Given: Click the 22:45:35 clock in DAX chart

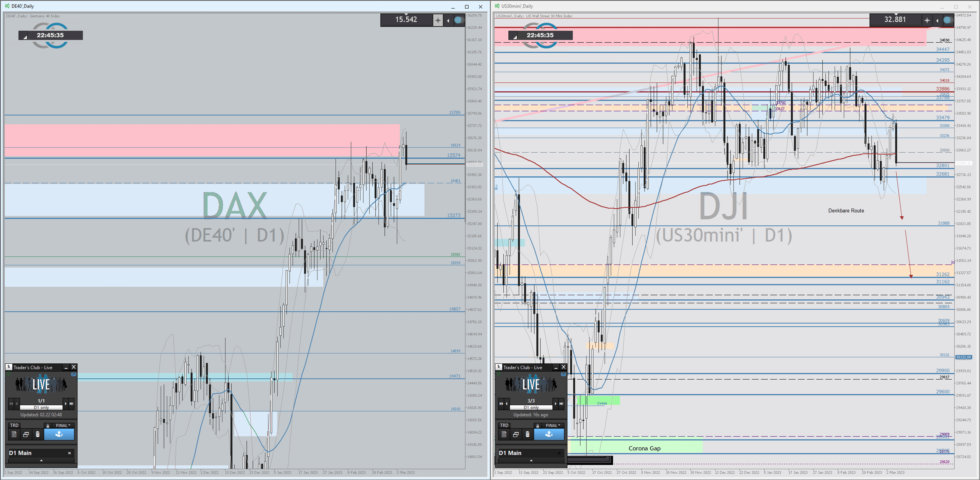Looking at the screenshot, I should click(50, 35).
